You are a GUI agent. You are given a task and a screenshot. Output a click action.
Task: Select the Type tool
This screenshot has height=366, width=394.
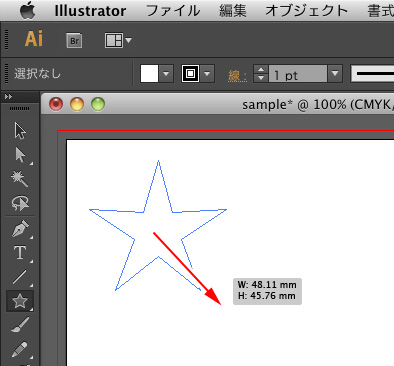coord(20,253)
